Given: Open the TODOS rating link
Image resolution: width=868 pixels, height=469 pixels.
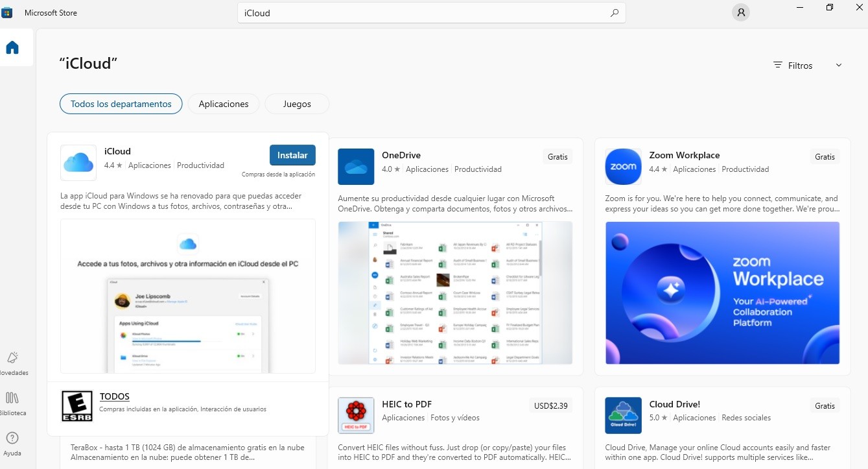Looking at the screenshot, I should pyautogui.click(x=115, y=396).
